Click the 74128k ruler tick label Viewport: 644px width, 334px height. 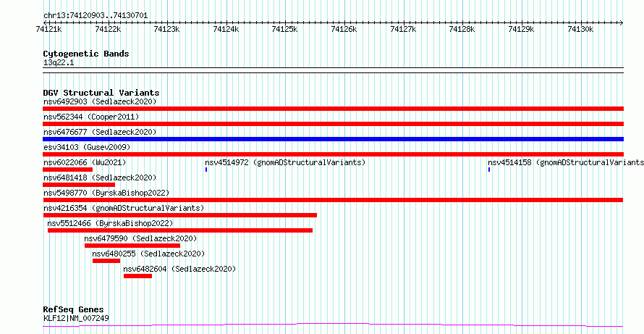[463, 29]
